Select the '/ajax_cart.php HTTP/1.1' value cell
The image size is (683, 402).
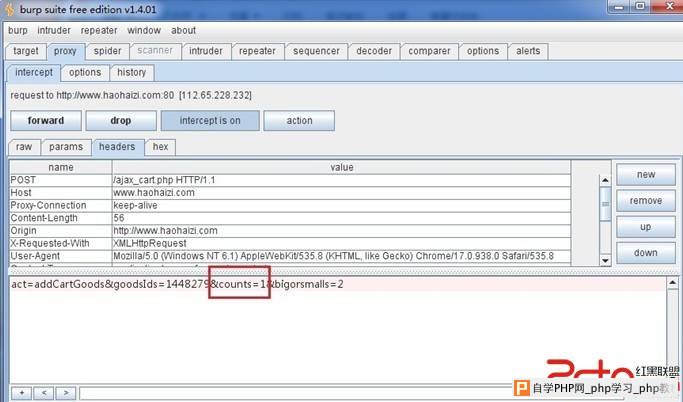pos(342,180)
